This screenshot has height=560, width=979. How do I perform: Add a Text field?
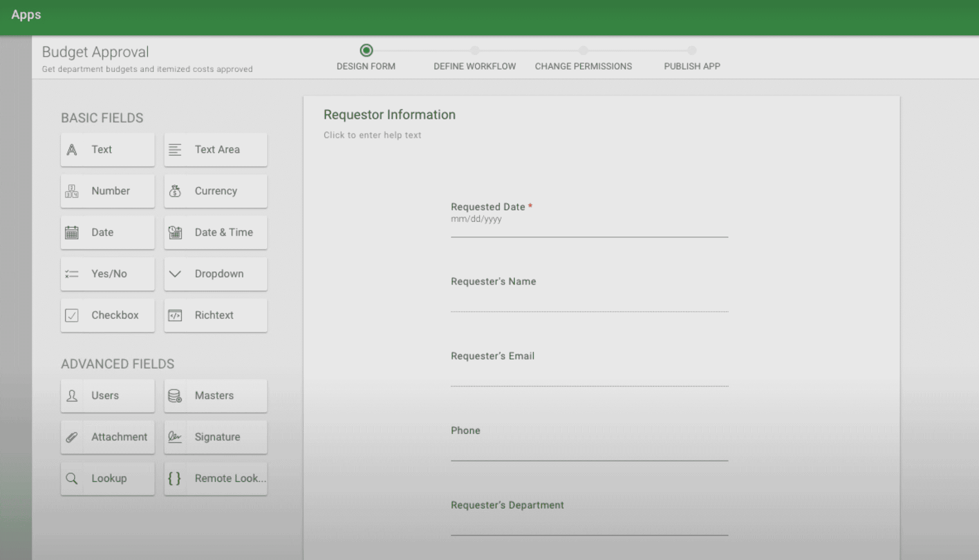click(108, 150)
